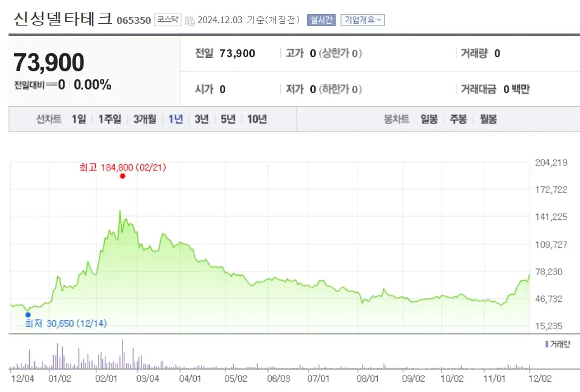
Task: Open the 10년 ten-year chart
Action: click(256, 119)
